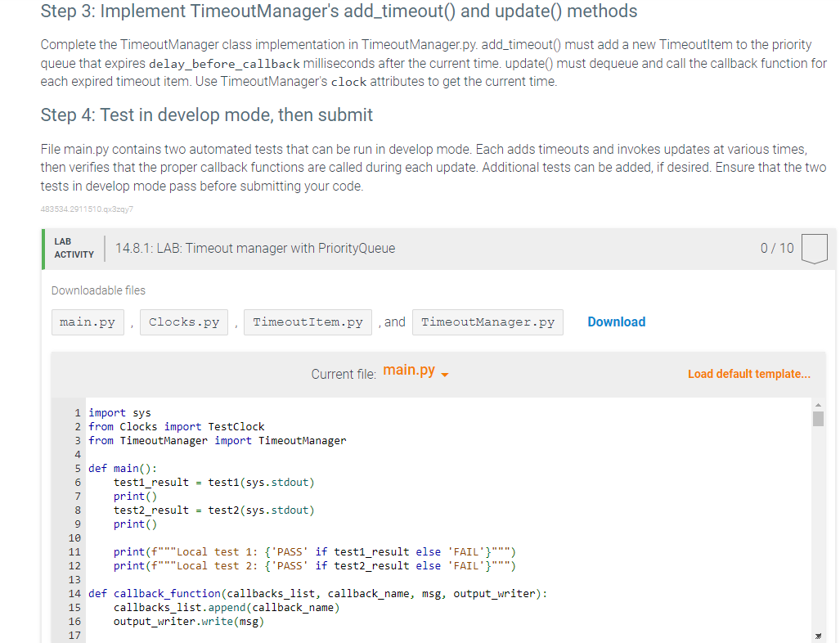Open the TimeoutManager.py downloadable file
This screenshot has width=840, height=643.
(x=487, y=321)
